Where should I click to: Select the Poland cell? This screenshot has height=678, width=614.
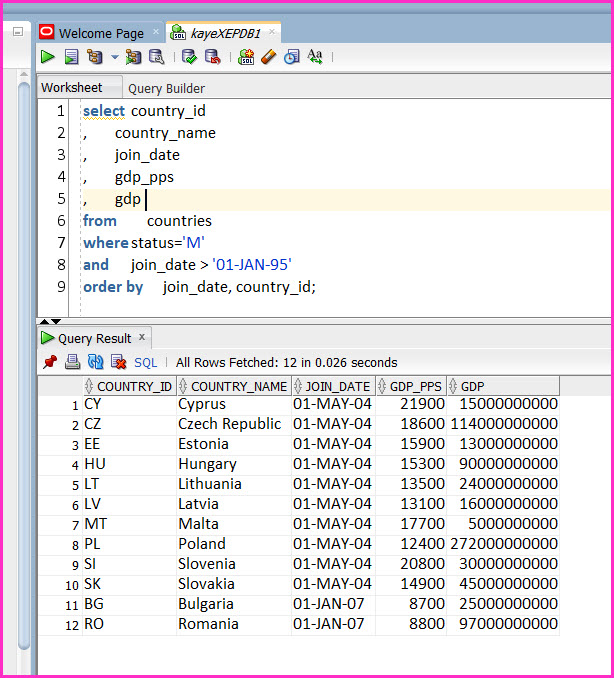tap(234, 544)
